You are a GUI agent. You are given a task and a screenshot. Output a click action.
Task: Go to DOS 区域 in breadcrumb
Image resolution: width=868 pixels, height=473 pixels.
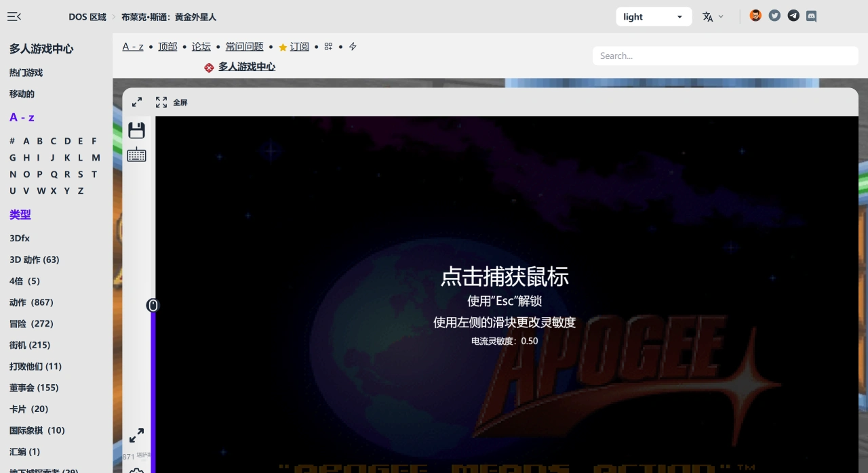point(87,17)
